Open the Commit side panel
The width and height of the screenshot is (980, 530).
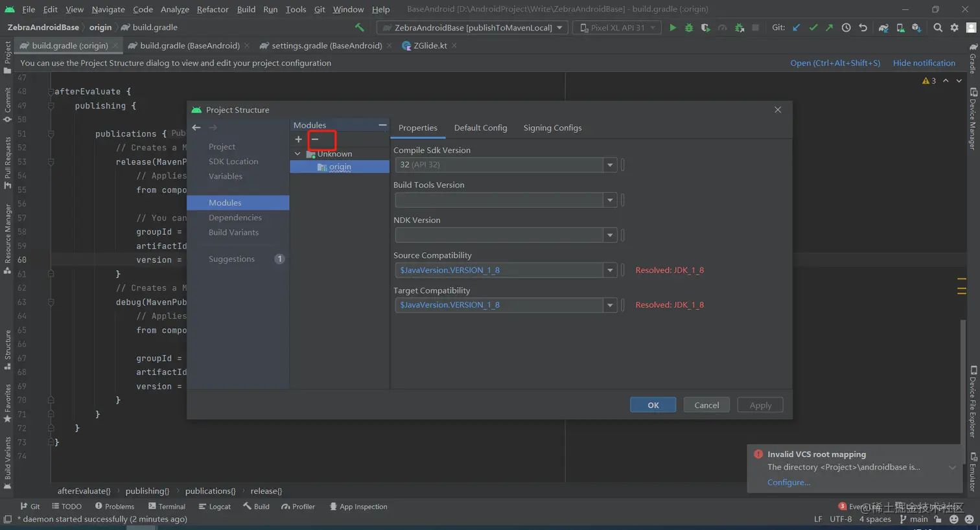coord(8,105)
